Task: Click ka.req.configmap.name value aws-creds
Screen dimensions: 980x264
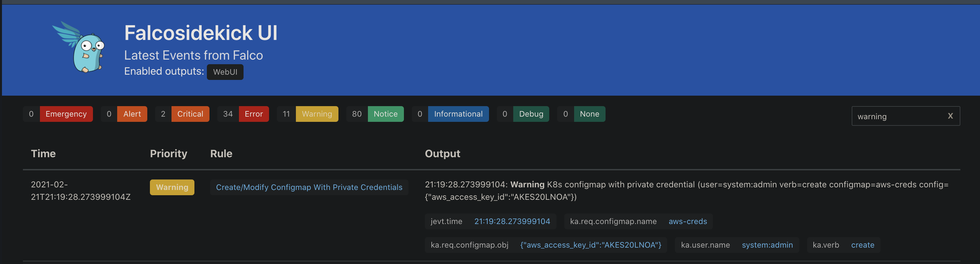Action: [x=688, y=221]
